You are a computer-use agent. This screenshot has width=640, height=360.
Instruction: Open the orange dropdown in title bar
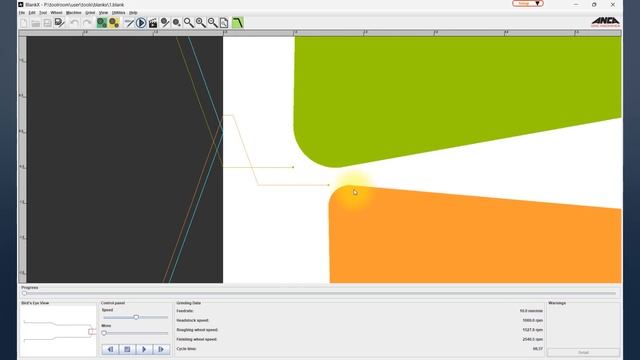[x=528, y=4]
